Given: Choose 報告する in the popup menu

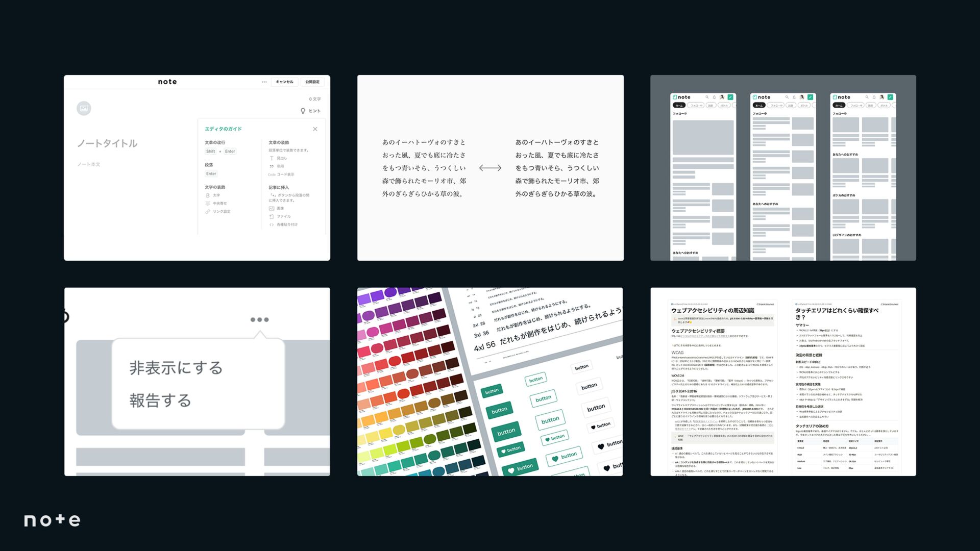Looking at the screenshot, I should [160, 400].
